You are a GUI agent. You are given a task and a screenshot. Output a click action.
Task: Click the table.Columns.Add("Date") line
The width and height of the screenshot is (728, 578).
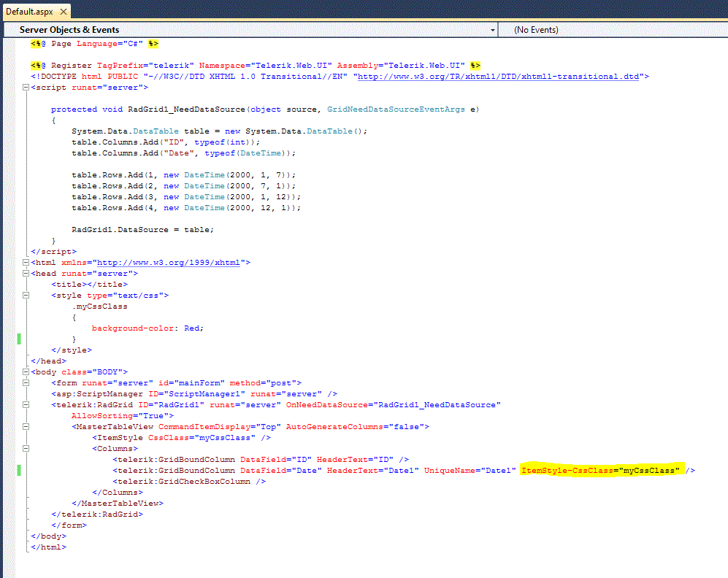tap(183, 153)
